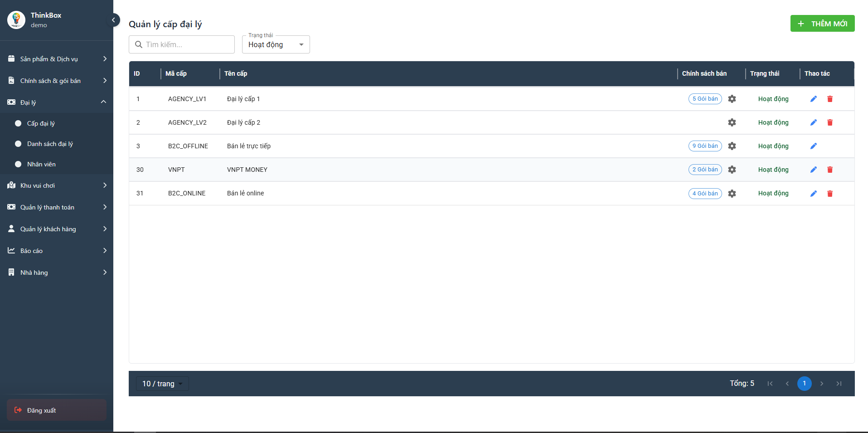Click trash icon for B2C_ONLINE row
This screenshot has width=868, height=433.
coord(830,194)
